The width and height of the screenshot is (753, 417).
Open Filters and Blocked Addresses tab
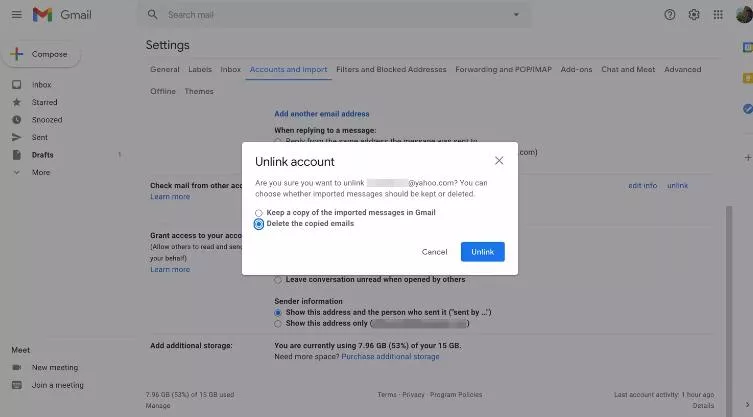391,70
